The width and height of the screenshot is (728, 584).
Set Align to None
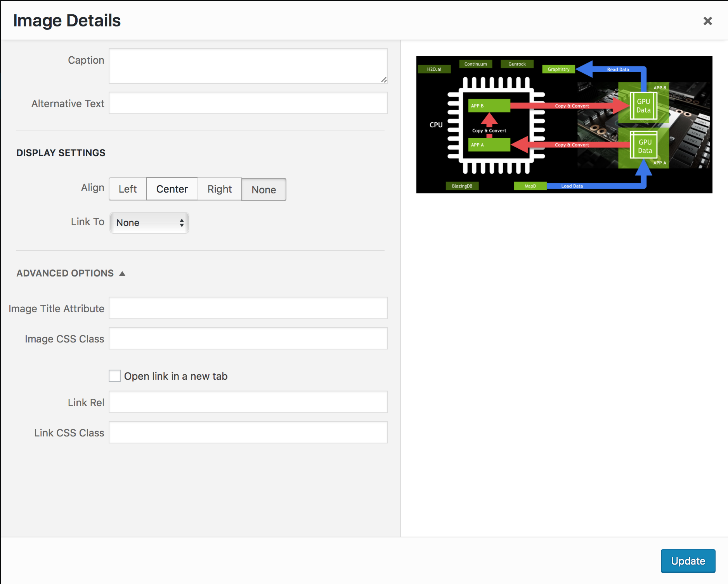click(x=263, y=189)
